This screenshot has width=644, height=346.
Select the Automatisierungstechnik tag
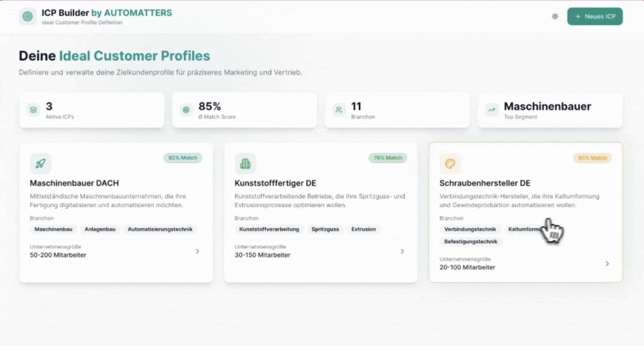(160, 229)
